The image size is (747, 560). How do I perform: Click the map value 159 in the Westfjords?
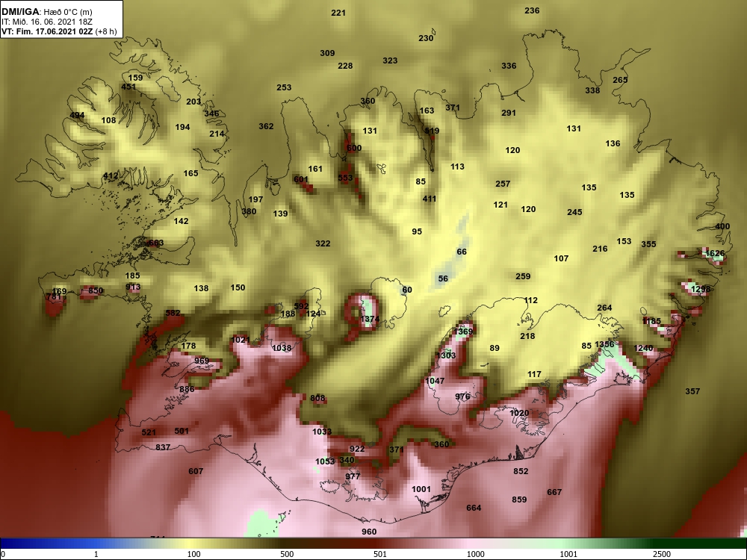click(x=135, y=78)
